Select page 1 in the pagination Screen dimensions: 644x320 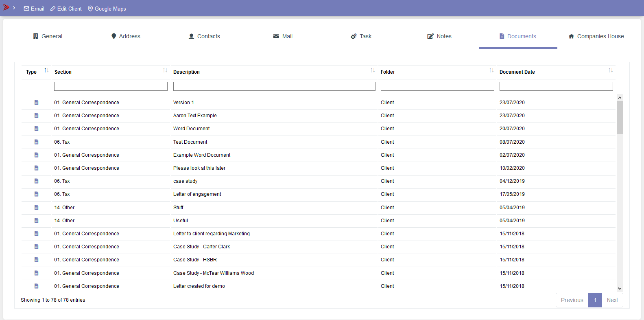pos(595,300)
